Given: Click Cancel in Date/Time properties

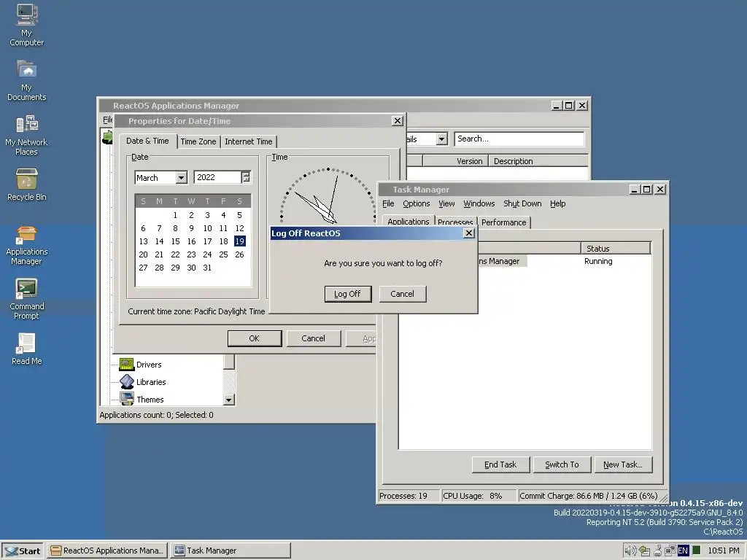Looking at the screenshot, I should coord(314,338).
